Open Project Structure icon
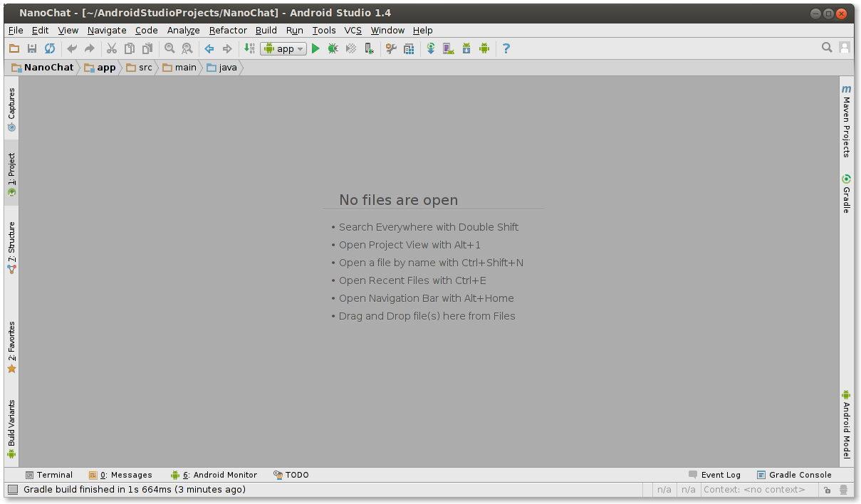 pos(409,48)
